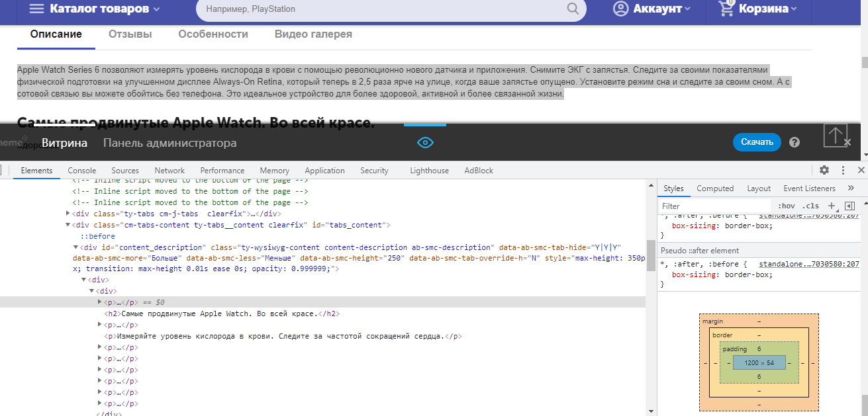Select the h2 Самые продвинутые Apple Watch node
The width and height of the screenshot is (868, 416).
[x=222, y=313]
